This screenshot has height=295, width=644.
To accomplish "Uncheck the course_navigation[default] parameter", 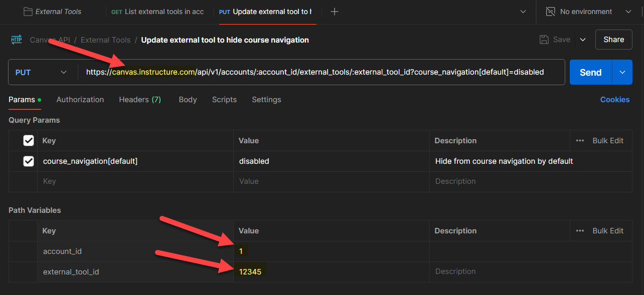I will tap(29, 161).
